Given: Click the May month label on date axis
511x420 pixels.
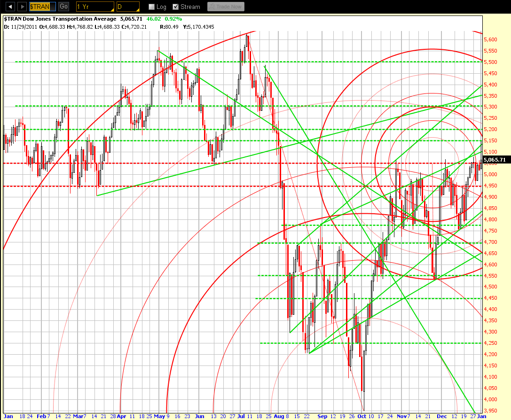Looking at the screenshot, I should (x=159, y=416).
